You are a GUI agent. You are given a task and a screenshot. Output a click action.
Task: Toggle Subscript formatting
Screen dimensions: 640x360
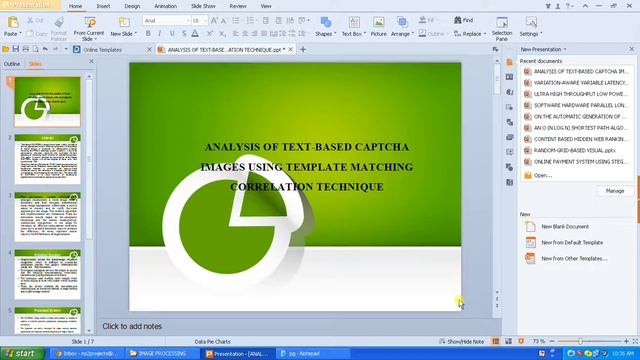pyautogui.click(x=222, y=33)
